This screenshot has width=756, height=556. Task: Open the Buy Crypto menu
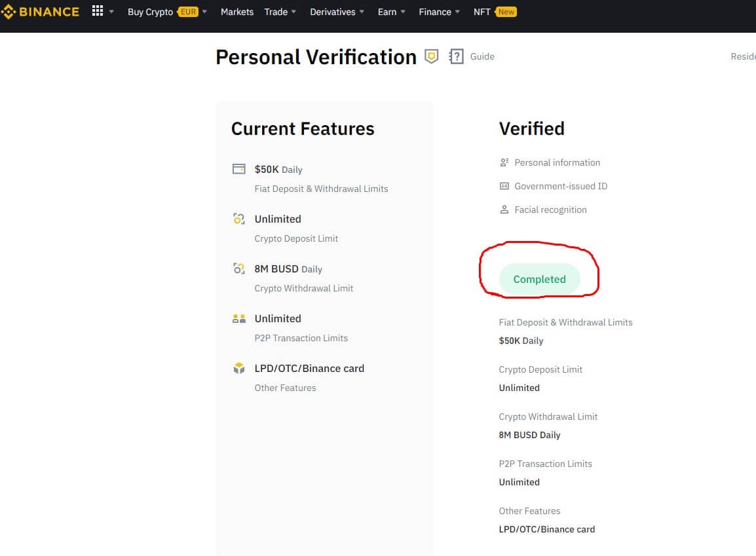point(150,12)
